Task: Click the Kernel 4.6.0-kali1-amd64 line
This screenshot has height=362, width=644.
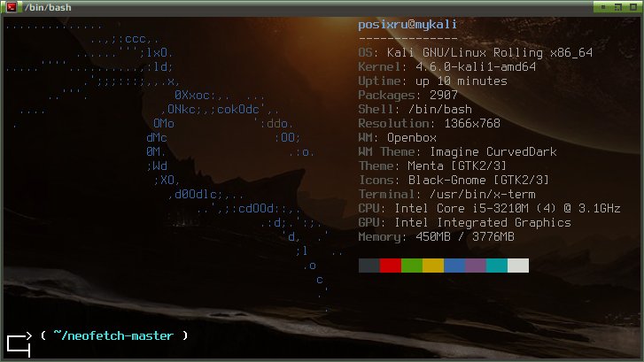Action: point(446,66)
